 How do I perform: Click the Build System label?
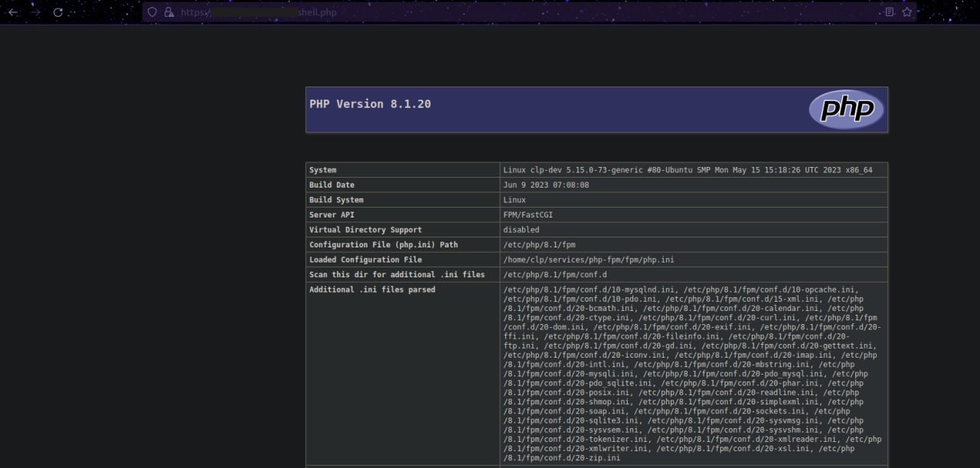[x=336, y=200]
